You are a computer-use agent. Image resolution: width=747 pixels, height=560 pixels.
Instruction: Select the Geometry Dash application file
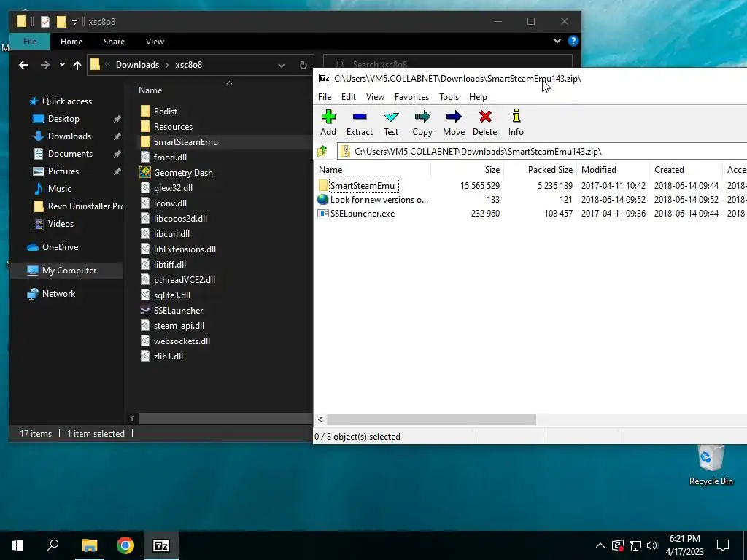tap(183, 172)
